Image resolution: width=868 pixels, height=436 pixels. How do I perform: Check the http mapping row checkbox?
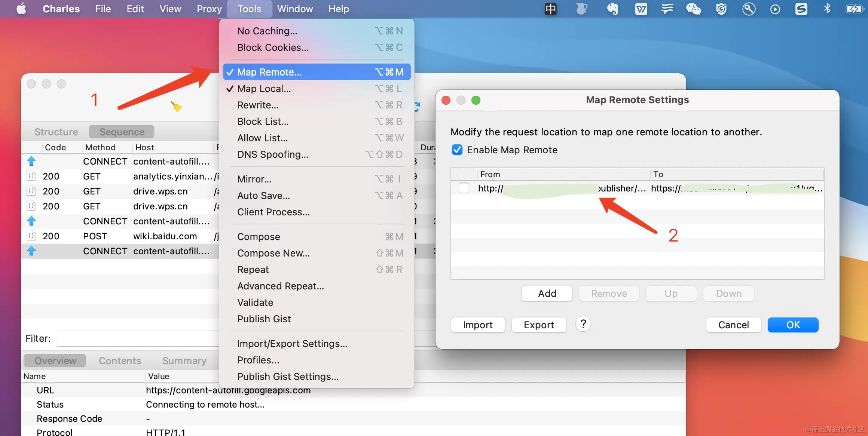pos(464,188)
